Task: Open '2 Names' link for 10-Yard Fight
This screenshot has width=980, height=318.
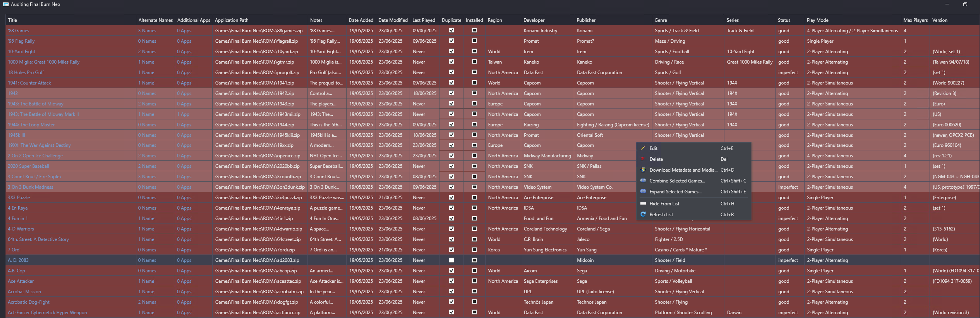Action: (x=147, y=51)
